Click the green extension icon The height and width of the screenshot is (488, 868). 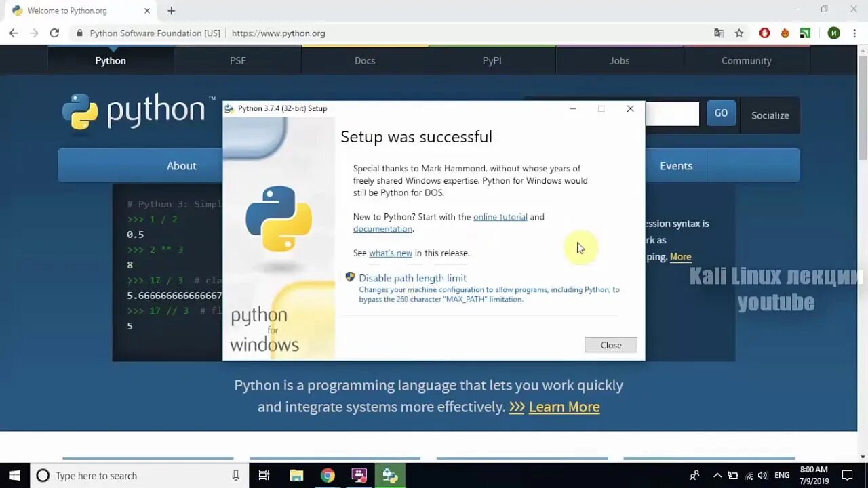[x=805, y=33]
